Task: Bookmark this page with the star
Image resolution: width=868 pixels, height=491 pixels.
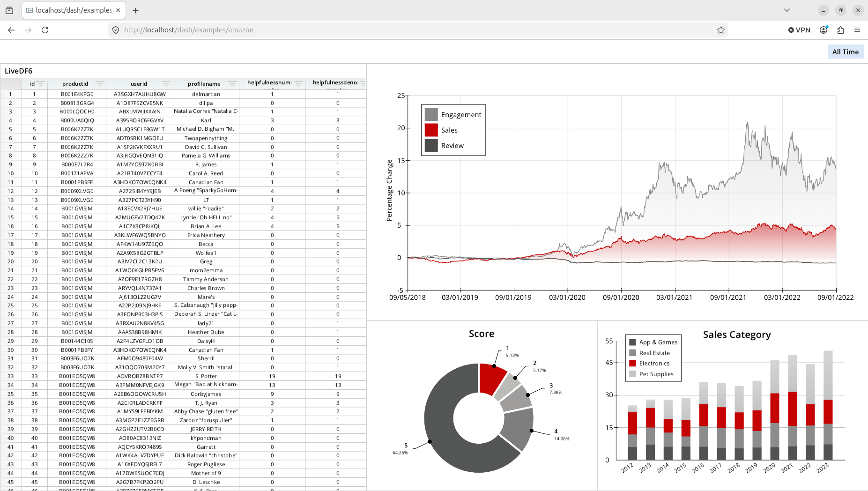Action: (x=720, y=30)
